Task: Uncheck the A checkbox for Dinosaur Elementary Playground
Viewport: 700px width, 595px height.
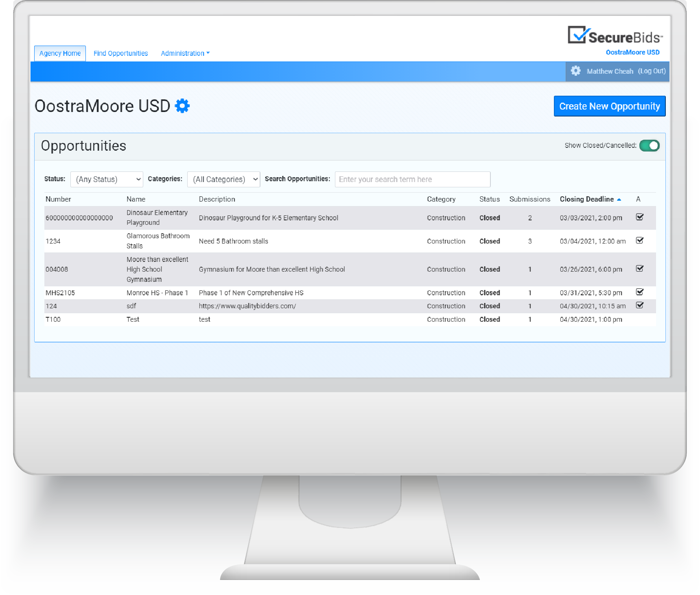Action: (640, 217)
